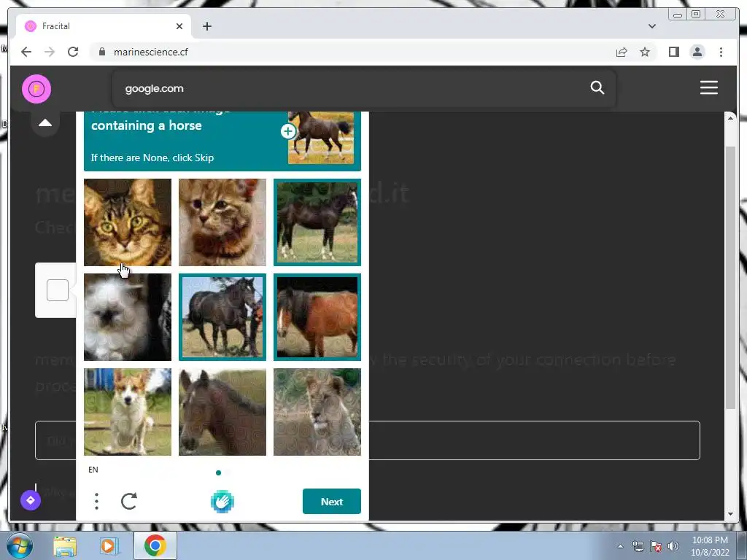This screenshot has width=747, height=560.
Task: Click the marinescience.cf address bar
Action: click(352, 52)
